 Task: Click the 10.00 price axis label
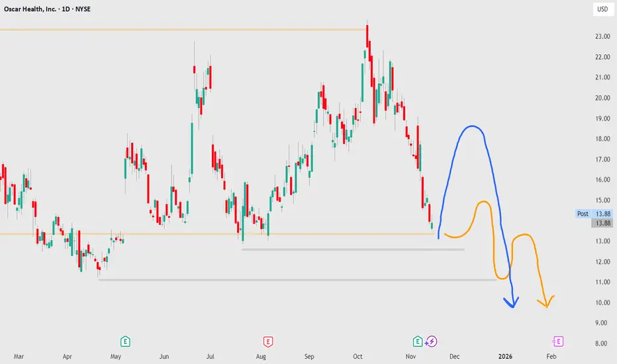tap(602, 302)
